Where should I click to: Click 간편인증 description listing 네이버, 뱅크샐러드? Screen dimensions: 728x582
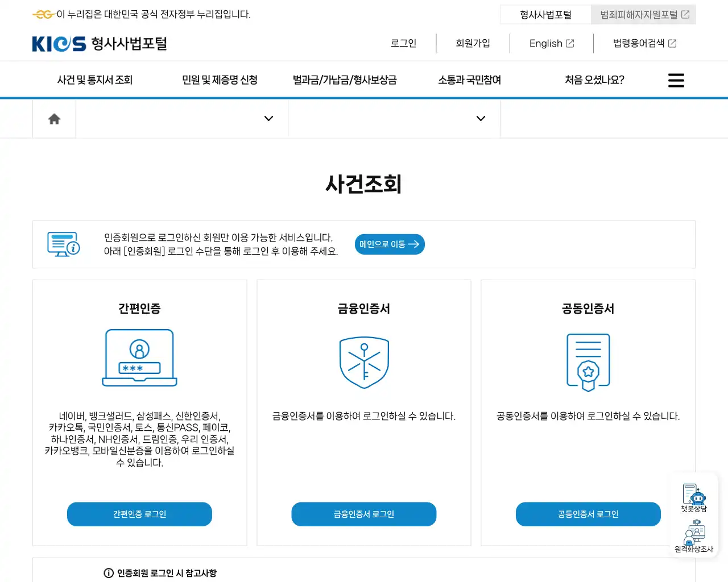pos(139,439)
